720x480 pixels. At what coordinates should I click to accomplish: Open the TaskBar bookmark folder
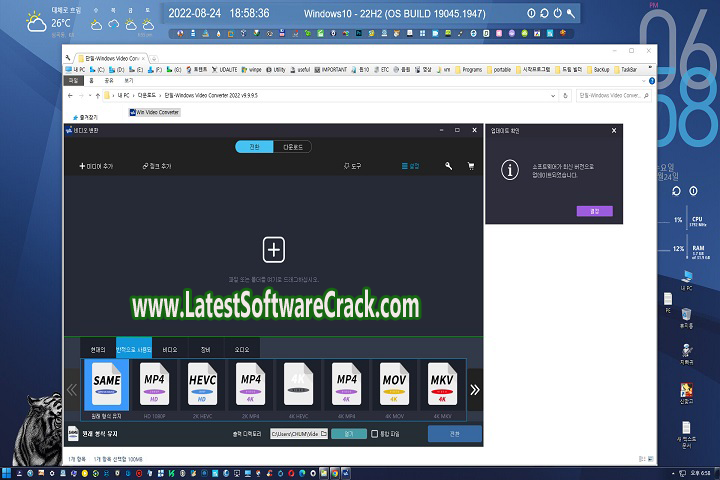point(625,70)
